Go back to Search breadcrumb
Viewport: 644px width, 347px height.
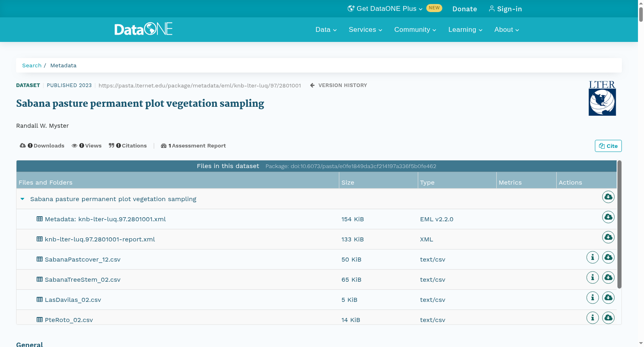[x=32, y=65]
